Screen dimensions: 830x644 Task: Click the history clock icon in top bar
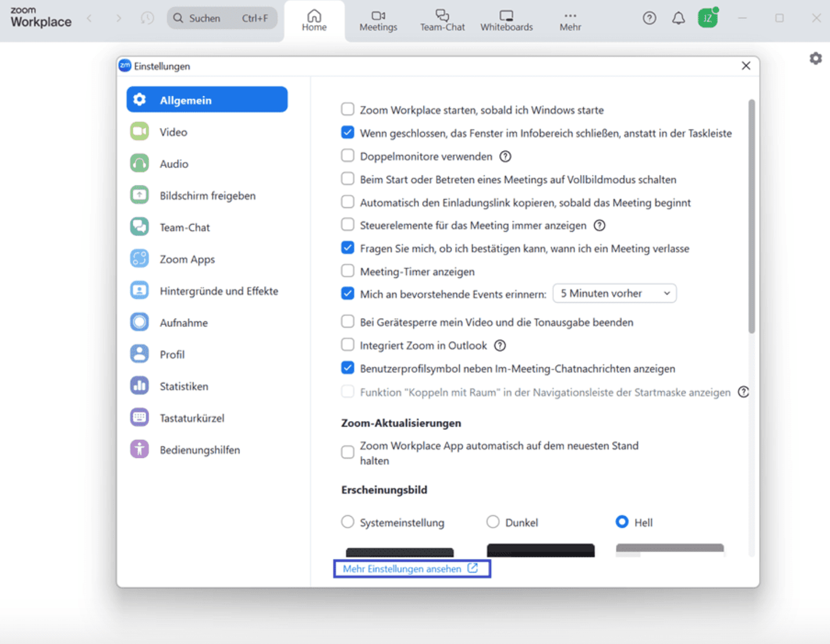tap(147, 18)
